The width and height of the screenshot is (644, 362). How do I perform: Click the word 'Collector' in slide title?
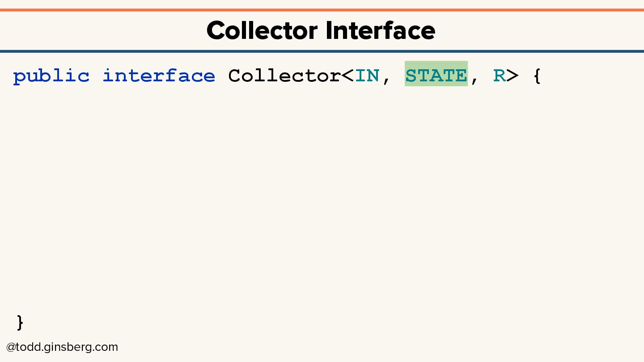click(262, 31)
